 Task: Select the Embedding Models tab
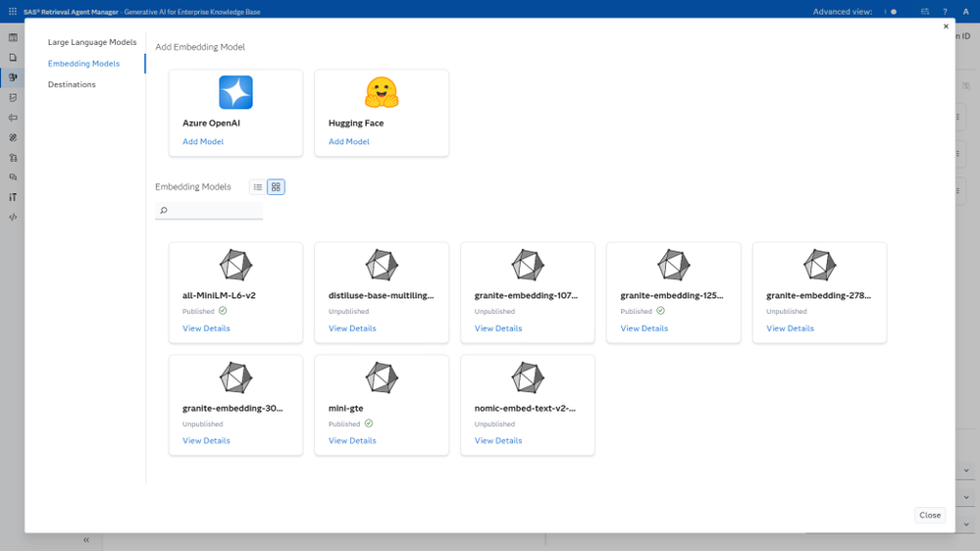tap(83, 63)
